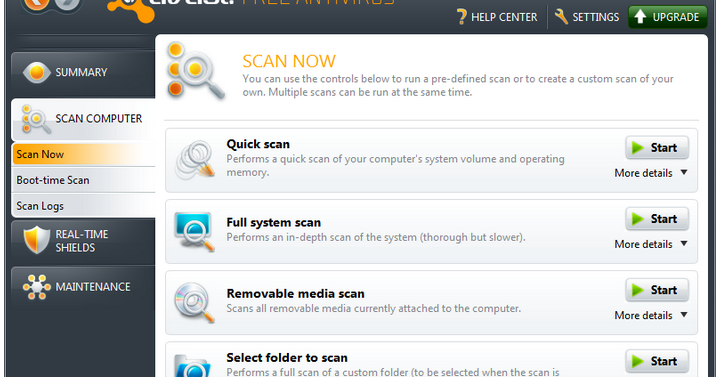
Task: Click the Help Center question mark icon
Action: click(462, 17)
